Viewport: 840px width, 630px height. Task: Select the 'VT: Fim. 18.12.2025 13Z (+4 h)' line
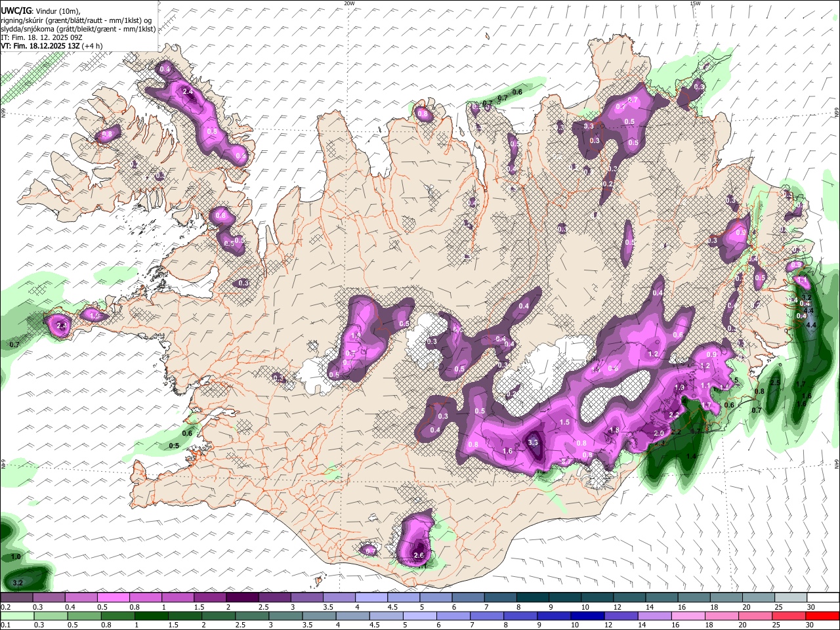tap(51, 46)
